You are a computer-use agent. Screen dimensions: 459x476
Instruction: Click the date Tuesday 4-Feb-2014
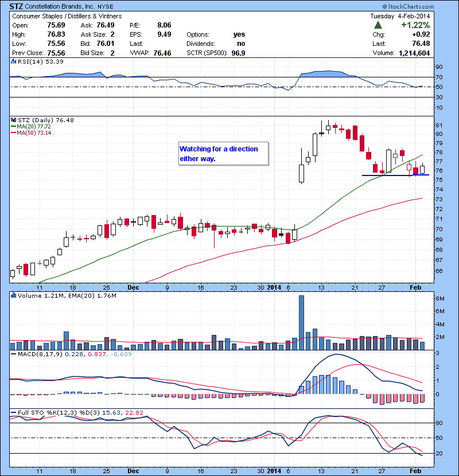point(400,16)
